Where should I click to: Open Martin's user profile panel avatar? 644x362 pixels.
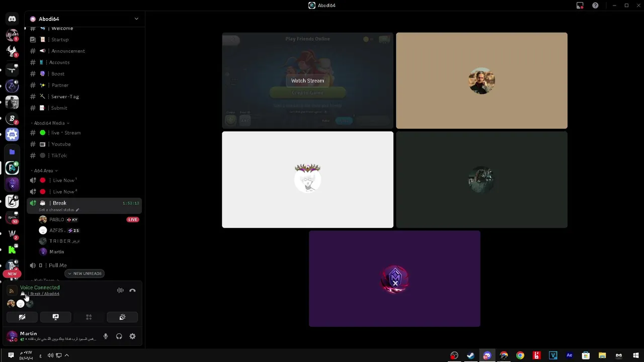pos(12,336)
